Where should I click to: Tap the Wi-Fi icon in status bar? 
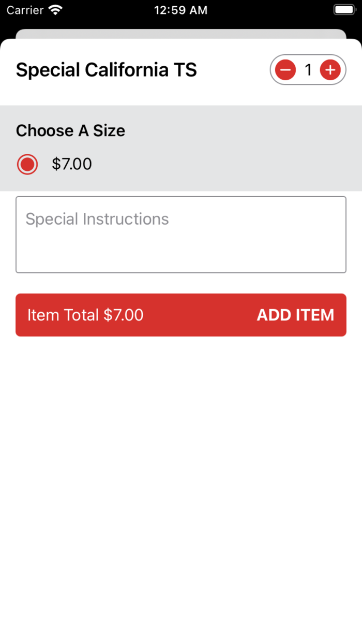(x=55, y=10)
